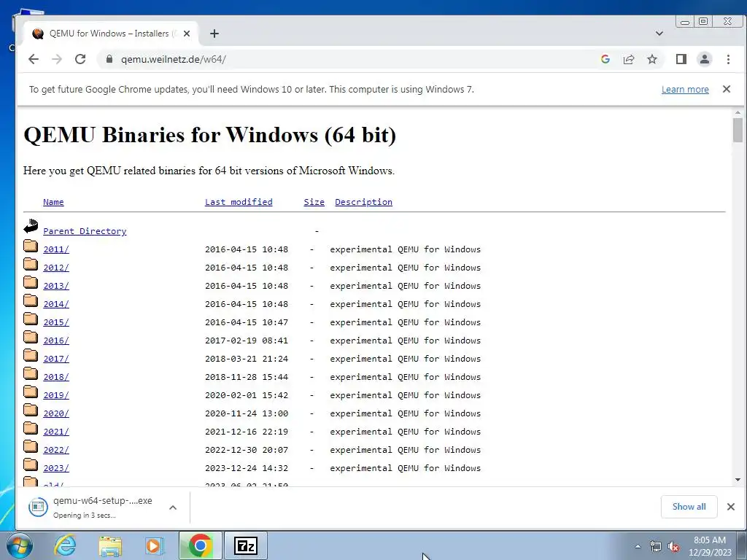The image size is (747, 560).
Task: Open 7-Zip from taskbar
Action: [246, 545]
